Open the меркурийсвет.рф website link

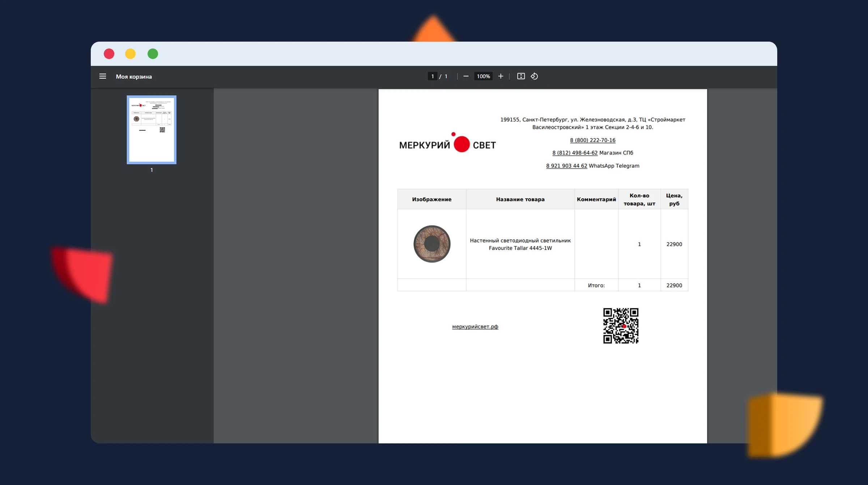(475, 326)
